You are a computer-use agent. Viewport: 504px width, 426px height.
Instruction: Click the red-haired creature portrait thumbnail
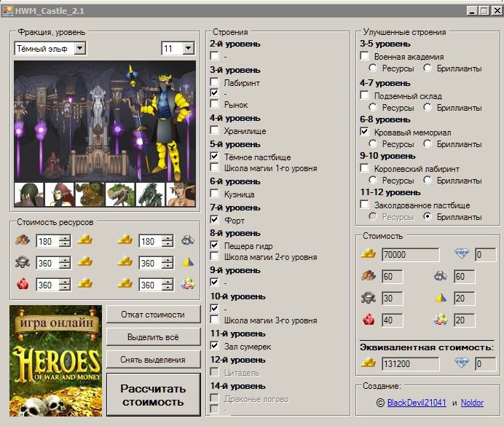60,194
